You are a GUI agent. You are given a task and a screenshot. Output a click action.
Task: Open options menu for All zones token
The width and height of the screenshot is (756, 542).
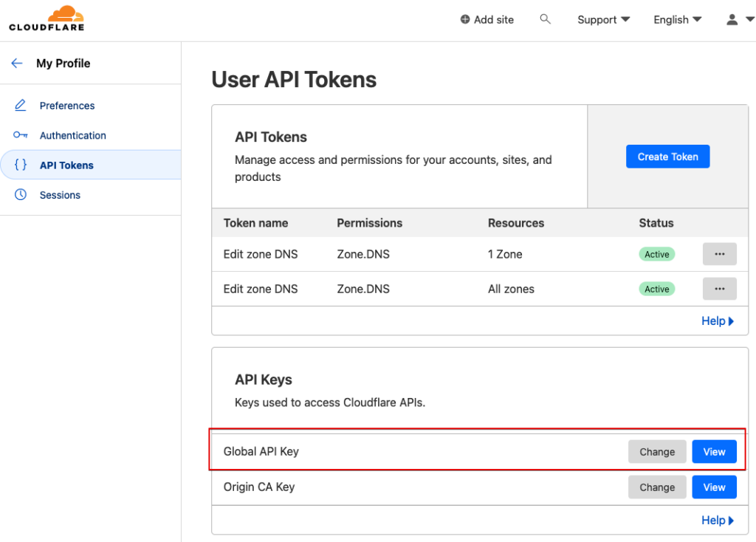(x=719, y=289)
